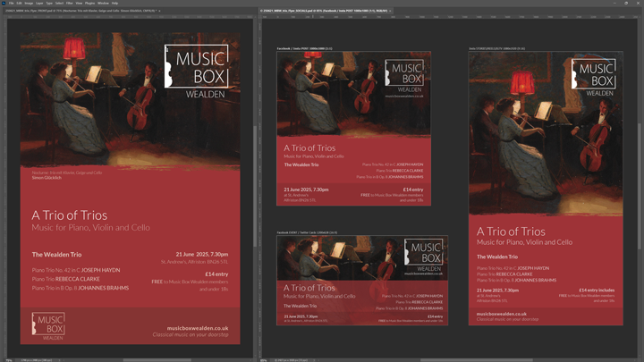Click the Photoshop app icon in title bar
The image size is (644, 362).
click(x=4, y=3)
